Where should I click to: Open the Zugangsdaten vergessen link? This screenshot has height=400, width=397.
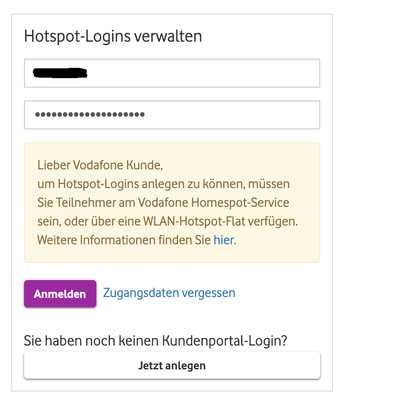(169, 293)
